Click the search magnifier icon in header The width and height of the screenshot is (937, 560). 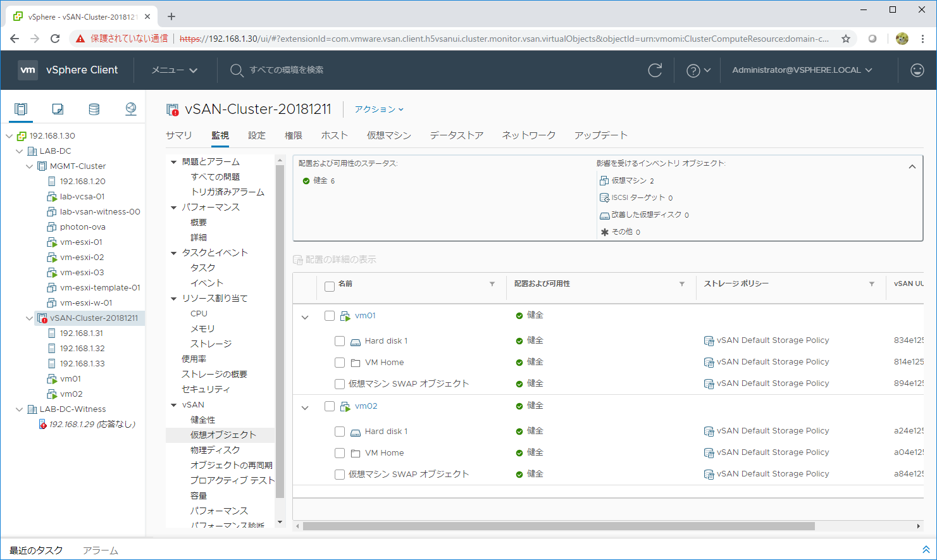237,70
